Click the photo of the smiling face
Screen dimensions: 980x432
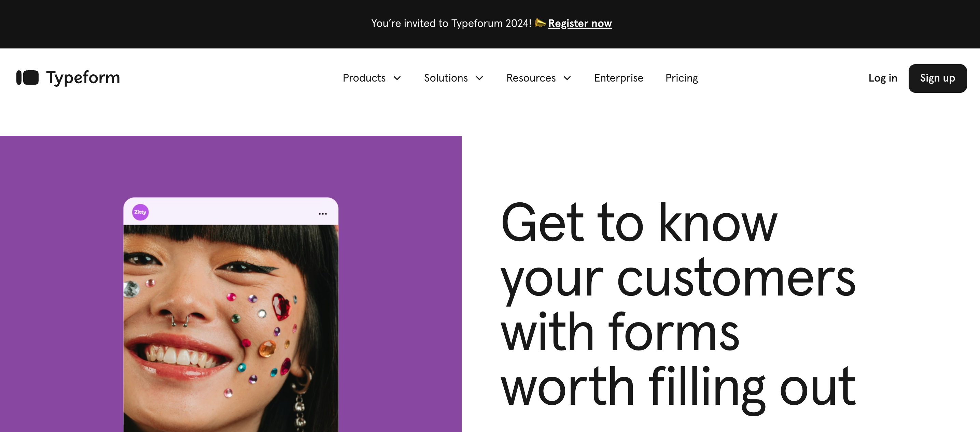[x=230, y=327]
